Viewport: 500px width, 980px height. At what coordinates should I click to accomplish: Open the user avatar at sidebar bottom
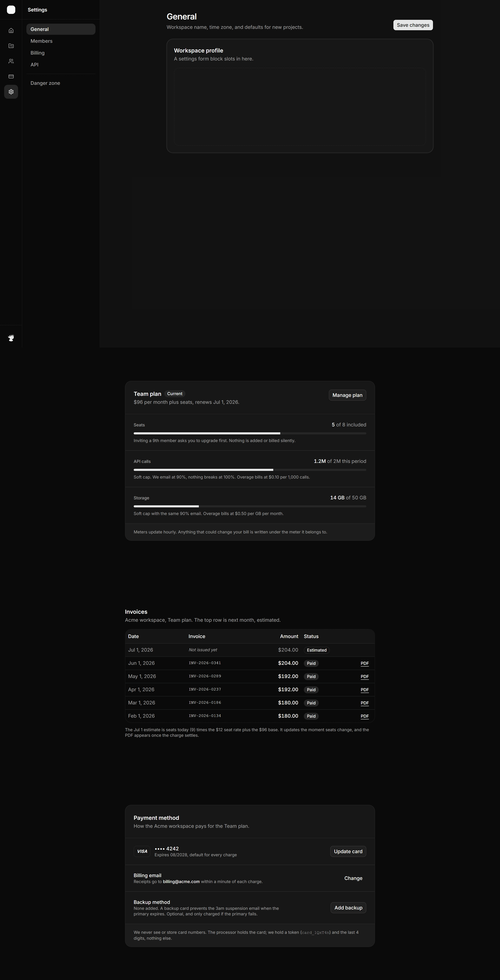(x=11, y=338)
